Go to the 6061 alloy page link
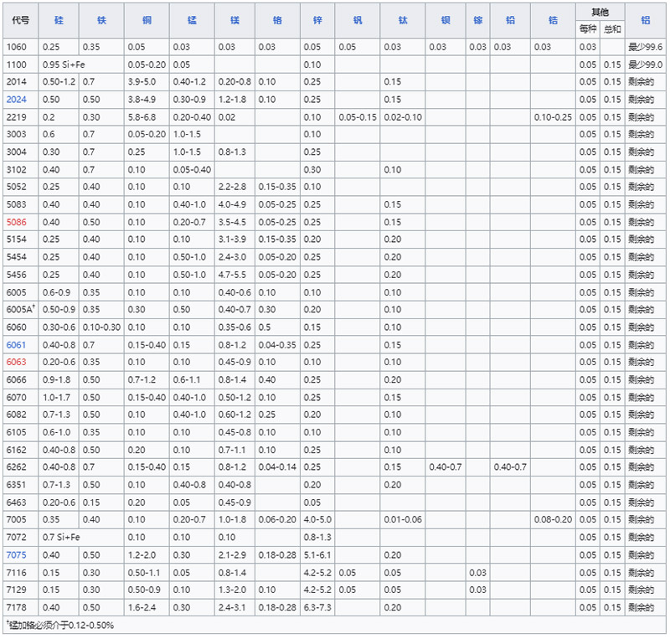The image size is (670, 644). click(16, 345)
